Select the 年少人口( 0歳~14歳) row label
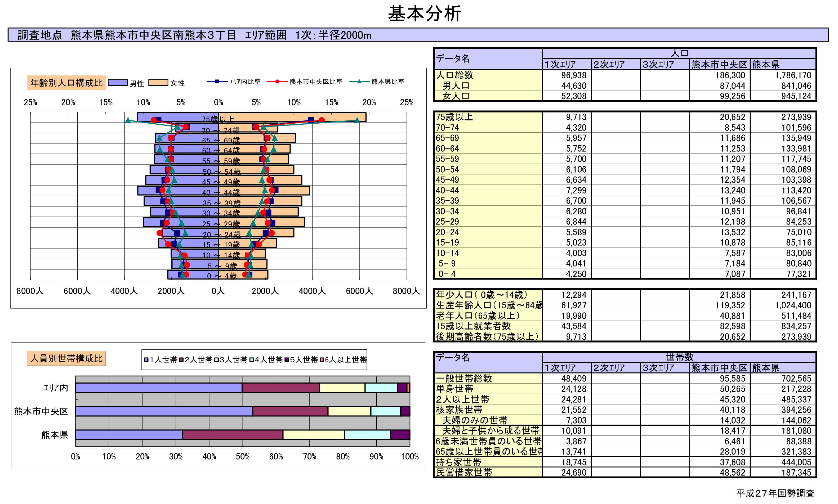This screenshot has width=838, height=504. [x=488, y=295]
